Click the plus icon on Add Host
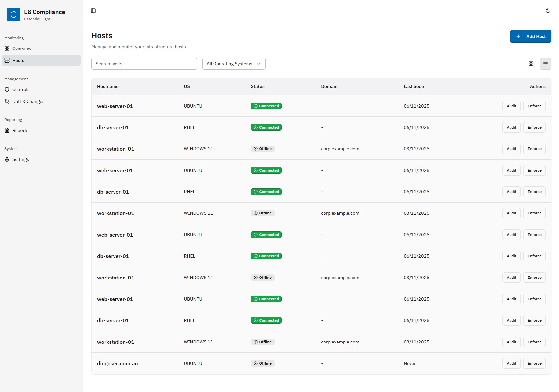This screenshot has width=559, height=392. click(518, 36)
